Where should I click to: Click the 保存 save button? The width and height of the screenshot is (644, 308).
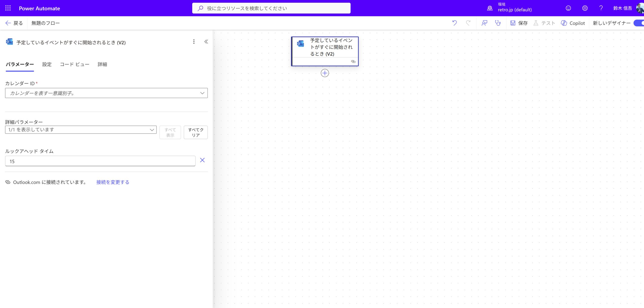point(519,23)
